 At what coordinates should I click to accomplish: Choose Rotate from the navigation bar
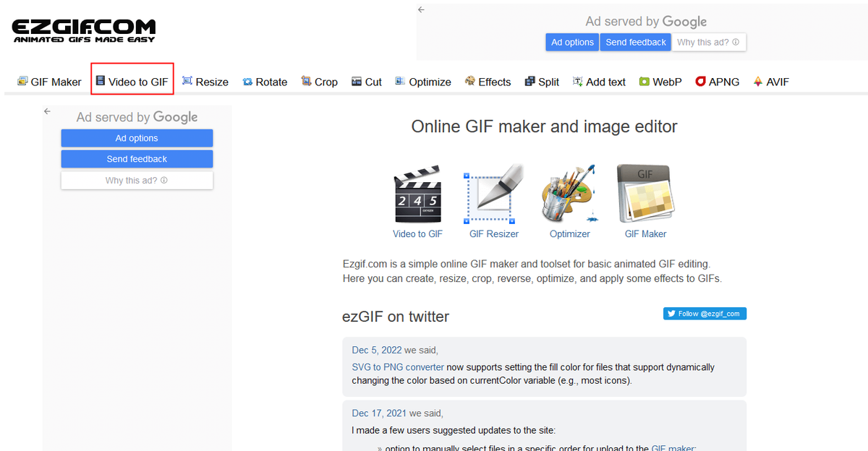[x=265, y=82]
